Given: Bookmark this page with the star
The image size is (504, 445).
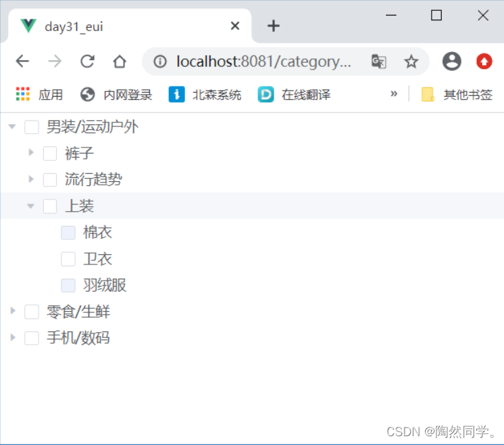Looking at the screenshot, I should tap(411, 61).
